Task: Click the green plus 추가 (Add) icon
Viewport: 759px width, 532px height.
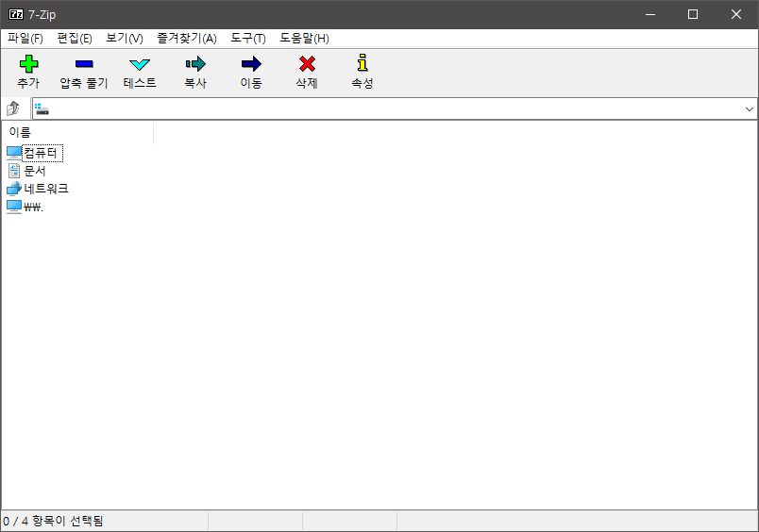Action: tap(28, 64)
